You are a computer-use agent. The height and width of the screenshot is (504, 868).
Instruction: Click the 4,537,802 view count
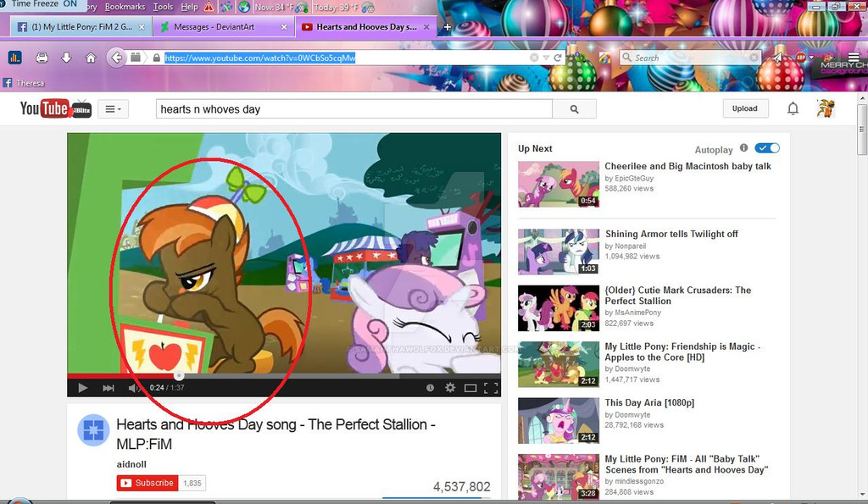coord(462,487)
